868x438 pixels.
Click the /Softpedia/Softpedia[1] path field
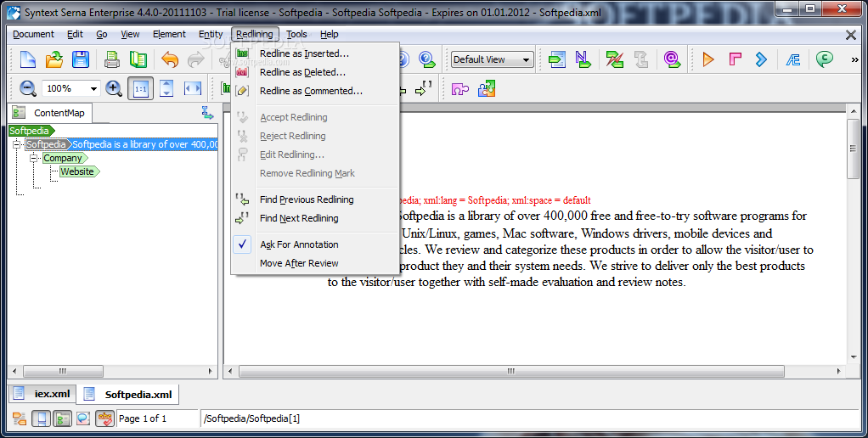pyautogui.click(x=528, y=418)
